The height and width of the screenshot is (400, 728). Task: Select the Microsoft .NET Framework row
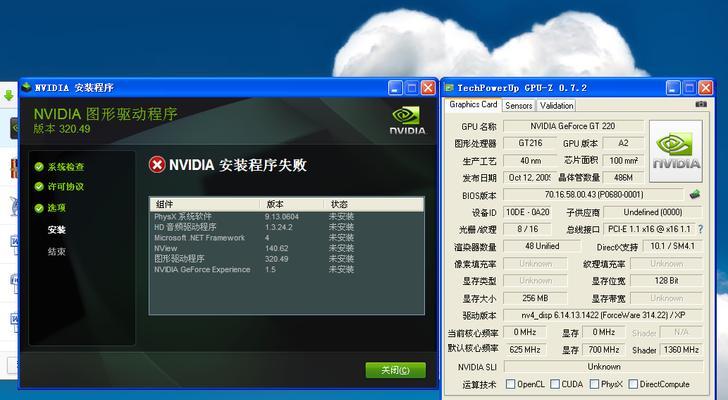(286, 238)
